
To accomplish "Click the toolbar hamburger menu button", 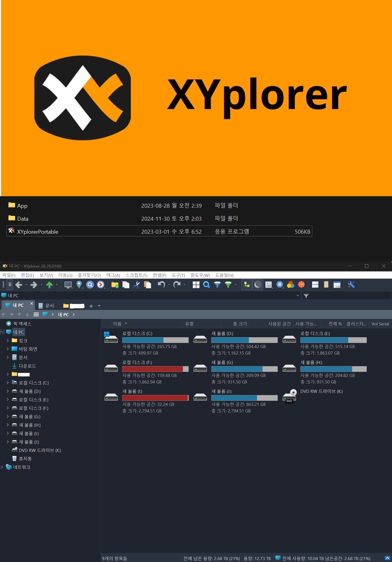I will click(x=10, y=284).
